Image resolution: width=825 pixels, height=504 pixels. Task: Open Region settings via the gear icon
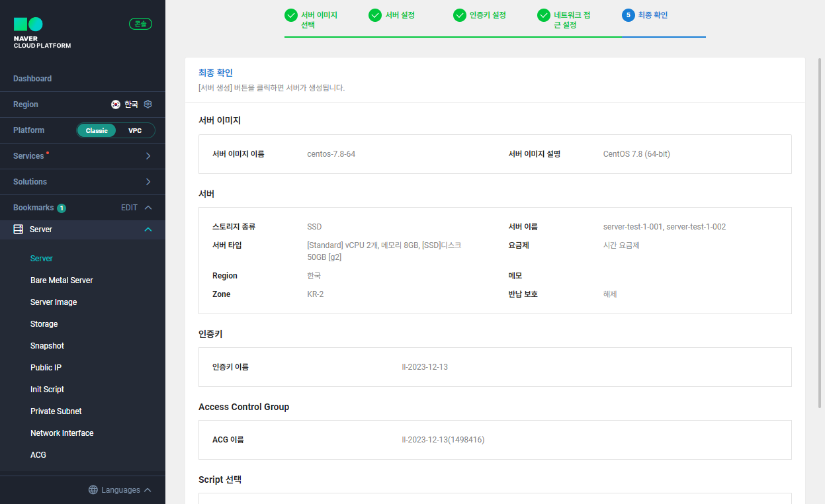coord(148,104)
